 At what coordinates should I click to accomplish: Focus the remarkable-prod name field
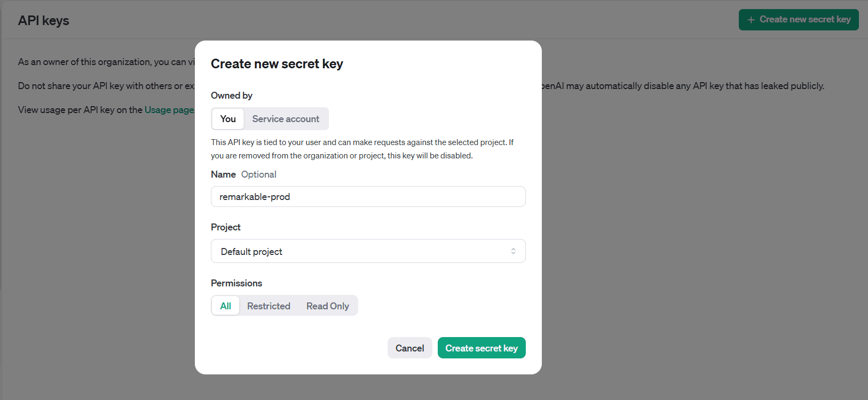point(368,197)
